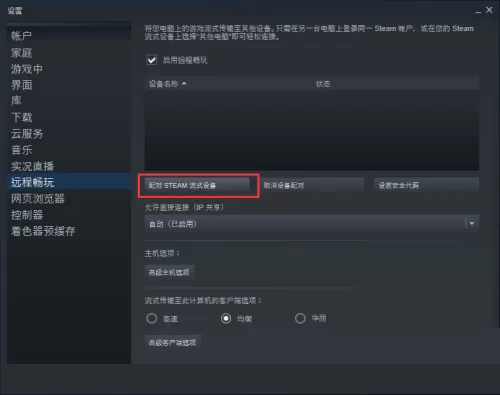
Task: Open 着色器预缓存 settings
Action: point(68,231)
